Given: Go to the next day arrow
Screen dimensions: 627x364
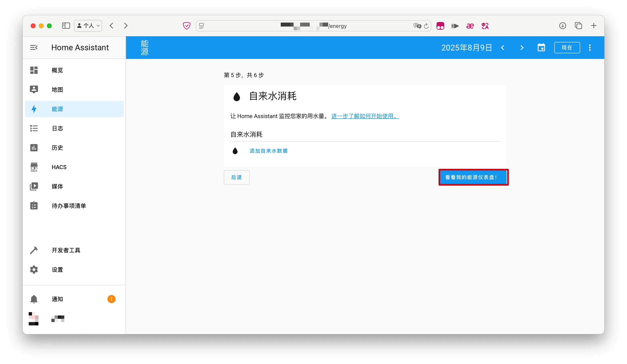Looking at the screenshot, I should click(522, 47).
